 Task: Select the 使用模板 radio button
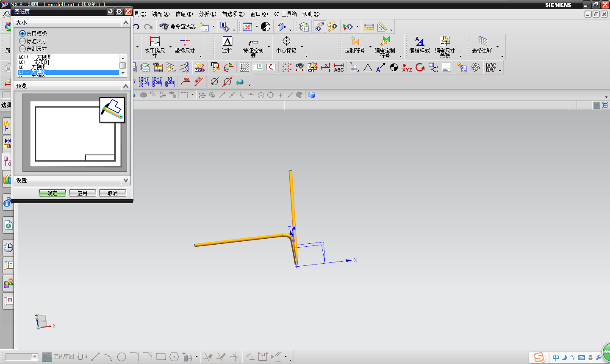pyautogui.click(x=23, y=33)
